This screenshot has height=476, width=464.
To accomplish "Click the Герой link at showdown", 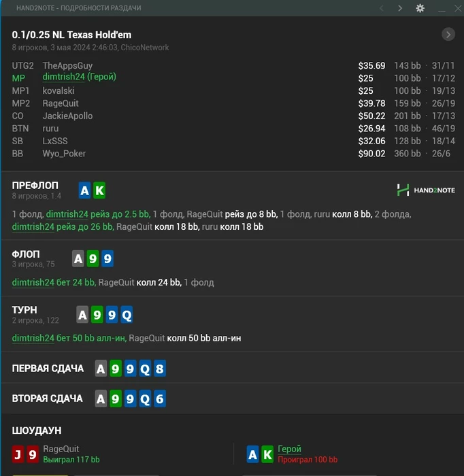I will click(x=289, y=449).
